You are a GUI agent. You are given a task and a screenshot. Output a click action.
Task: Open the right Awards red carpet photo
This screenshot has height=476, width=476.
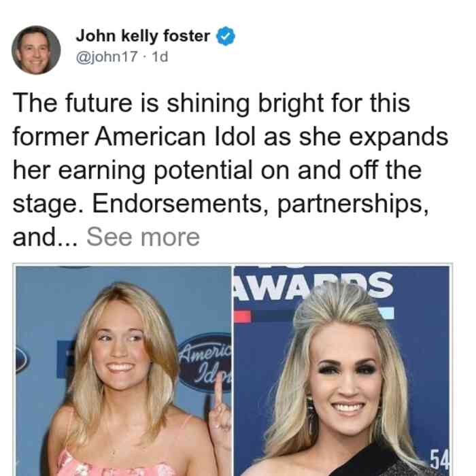coord(341,371)
